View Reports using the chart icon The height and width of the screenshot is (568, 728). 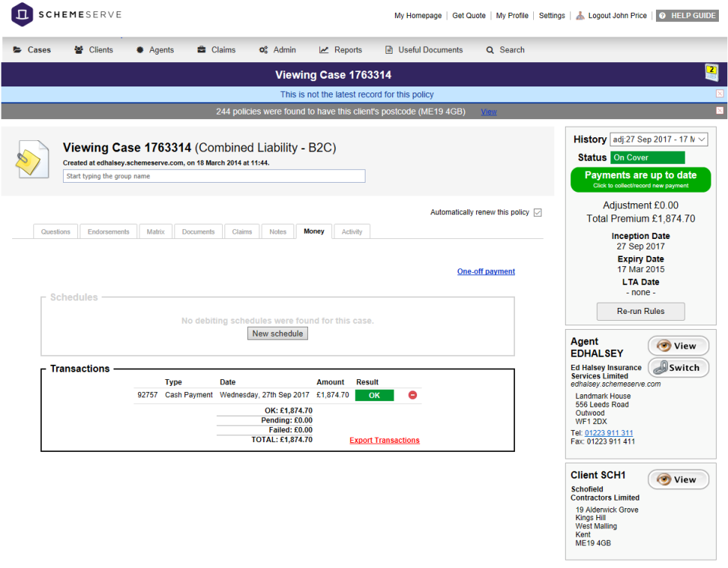(323, 50)
